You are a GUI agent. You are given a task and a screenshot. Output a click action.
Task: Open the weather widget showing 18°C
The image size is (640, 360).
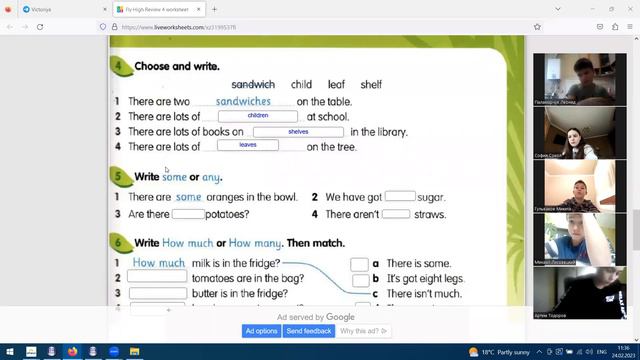click(x=499, y=352)
